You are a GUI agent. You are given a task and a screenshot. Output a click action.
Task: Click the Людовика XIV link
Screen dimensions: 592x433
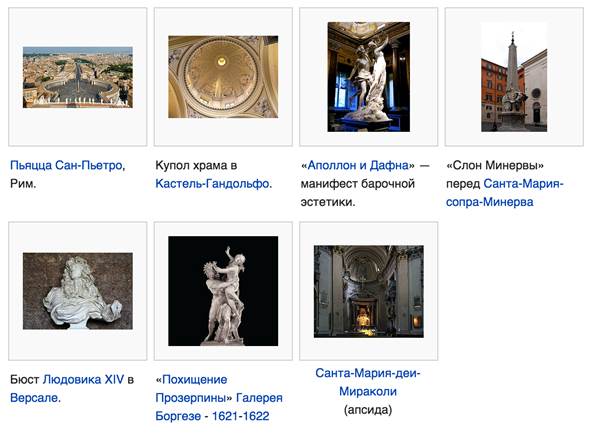[x=83, y=379]
